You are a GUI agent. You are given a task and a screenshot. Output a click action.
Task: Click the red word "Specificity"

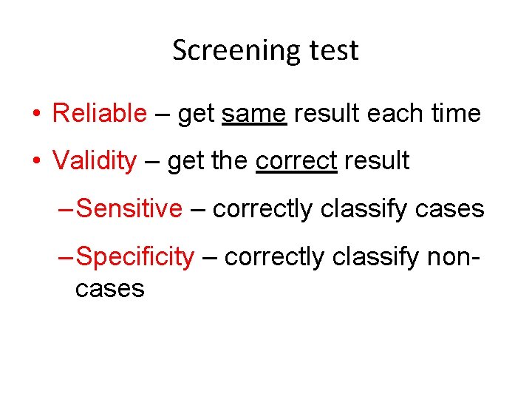click(135, 257)
